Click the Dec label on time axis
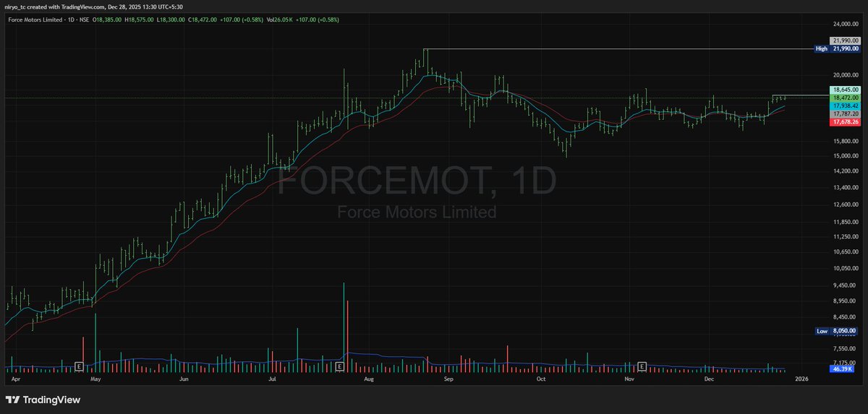Image resolution: width=868 pixels, height=414 pixels. tap(709, 378)
